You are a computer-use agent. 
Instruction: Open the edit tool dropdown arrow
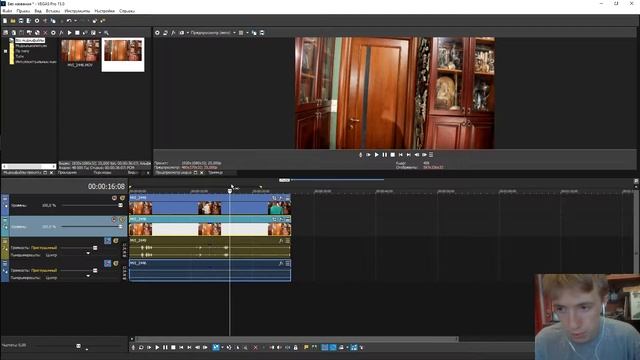(x=222, y=347)
